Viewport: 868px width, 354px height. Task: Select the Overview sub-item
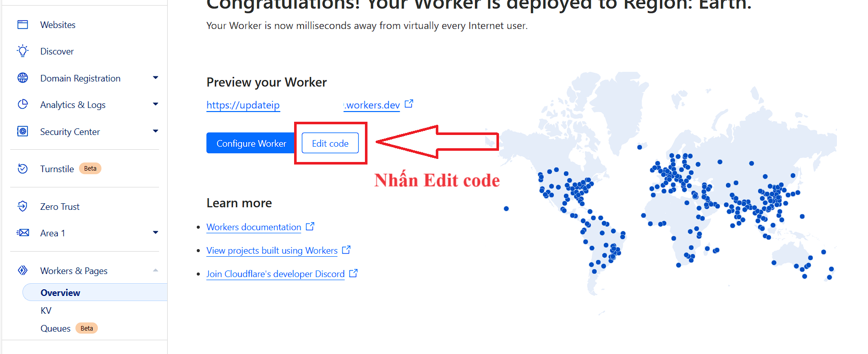95,292
